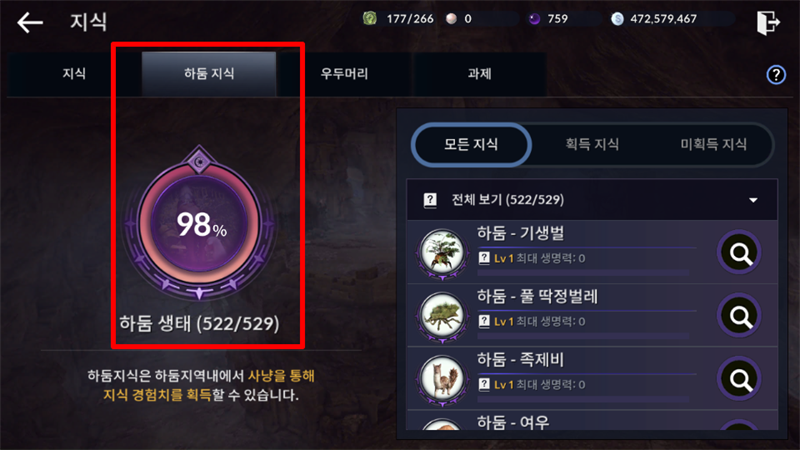Select the 미획득 지식 filter
The width and height of the screenshot is (800, 450).
tap(713, 144)
